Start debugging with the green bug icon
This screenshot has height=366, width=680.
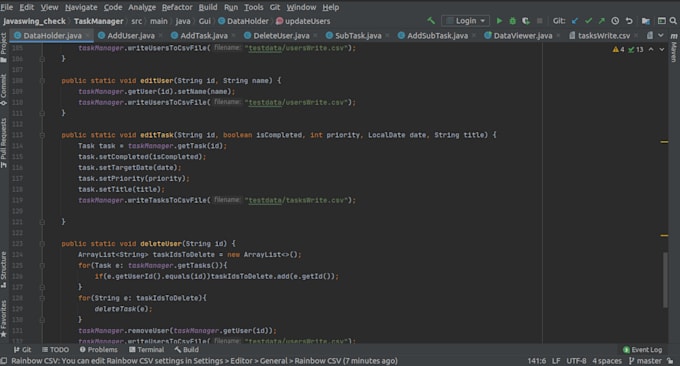tap(513, 21)
